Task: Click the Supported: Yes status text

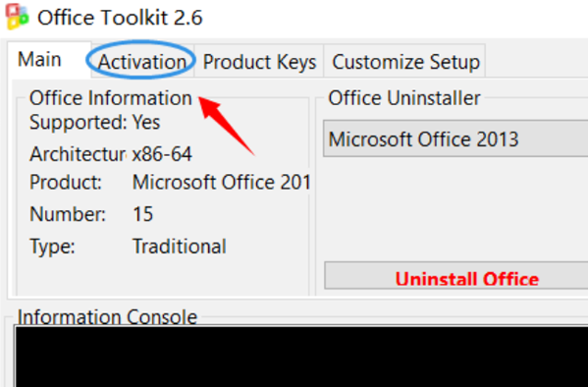Action: coord(95,122)
